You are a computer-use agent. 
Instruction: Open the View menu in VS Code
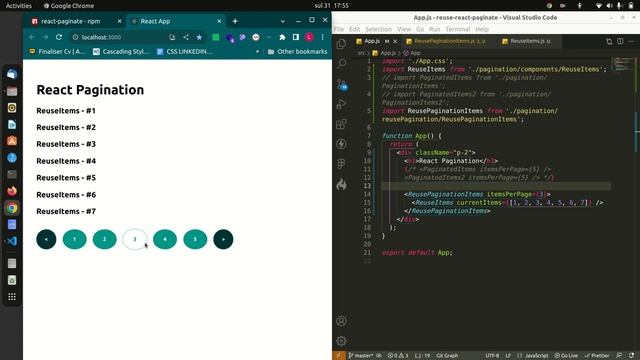click(404, 29)
